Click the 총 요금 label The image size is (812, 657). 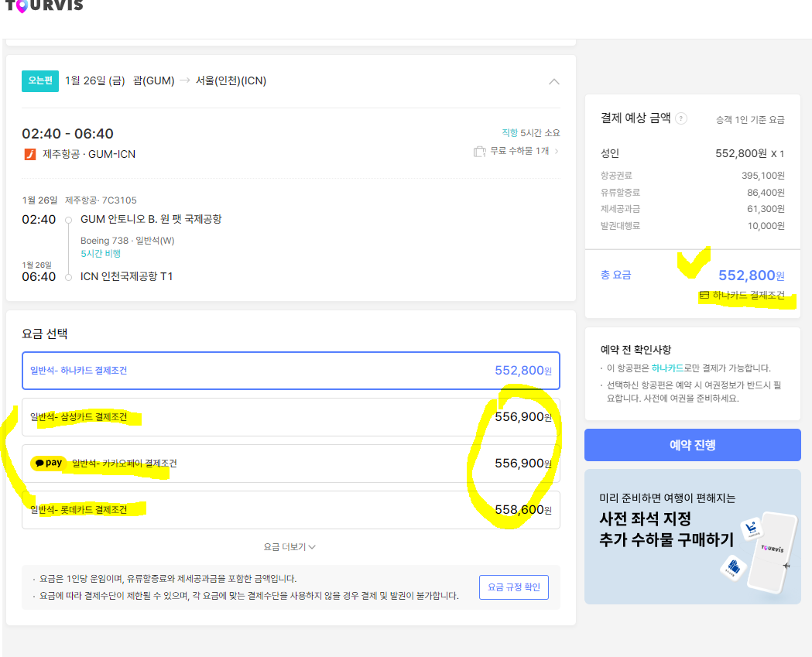tap(615, 275)
